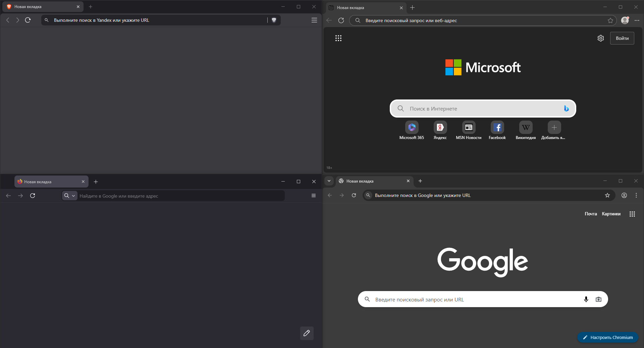
Task: Open the MSN Новости quick link
Action: click(469, 131)
